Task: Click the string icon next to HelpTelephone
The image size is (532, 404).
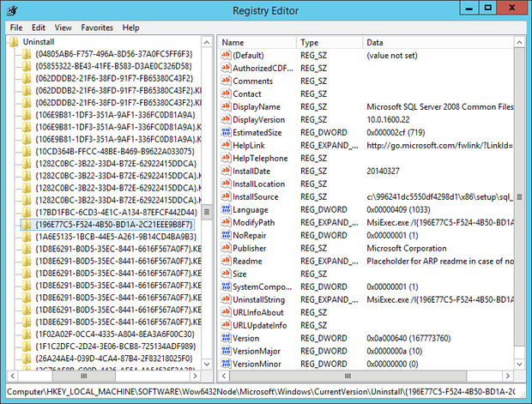Action: click(x=226, y=158)
